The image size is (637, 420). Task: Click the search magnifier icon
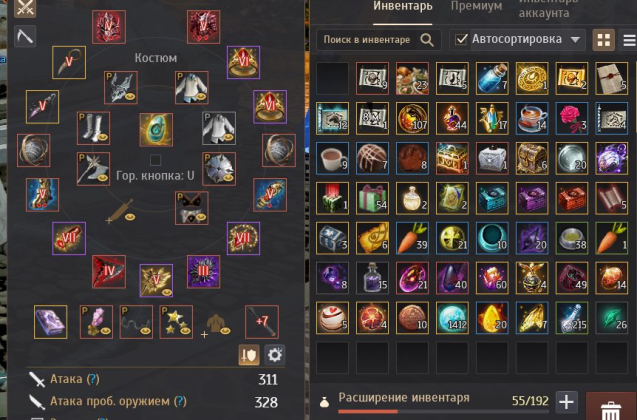pos(427,40)
